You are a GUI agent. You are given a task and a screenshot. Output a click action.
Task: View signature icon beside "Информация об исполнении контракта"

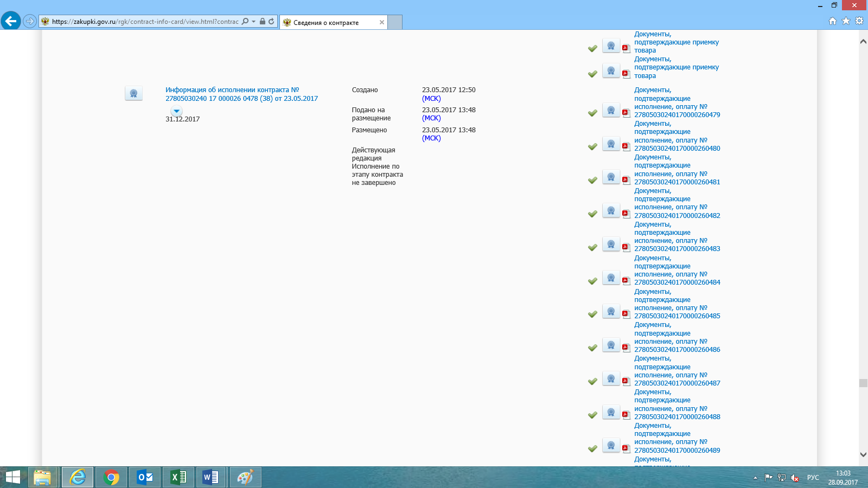[133, 93]
